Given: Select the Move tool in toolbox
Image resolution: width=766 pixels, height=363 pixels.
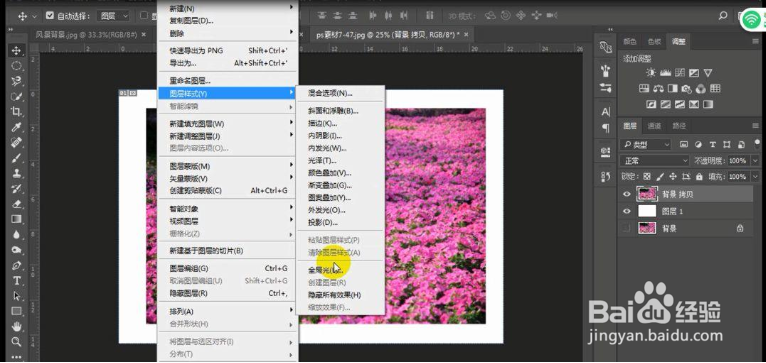Looking at the screenshot, I should point(17,50).
